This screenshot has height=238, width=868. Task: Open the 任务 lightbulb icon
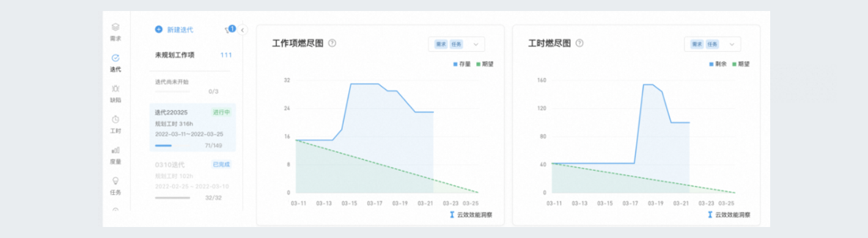pyautogui.click(x=116, y=186)
